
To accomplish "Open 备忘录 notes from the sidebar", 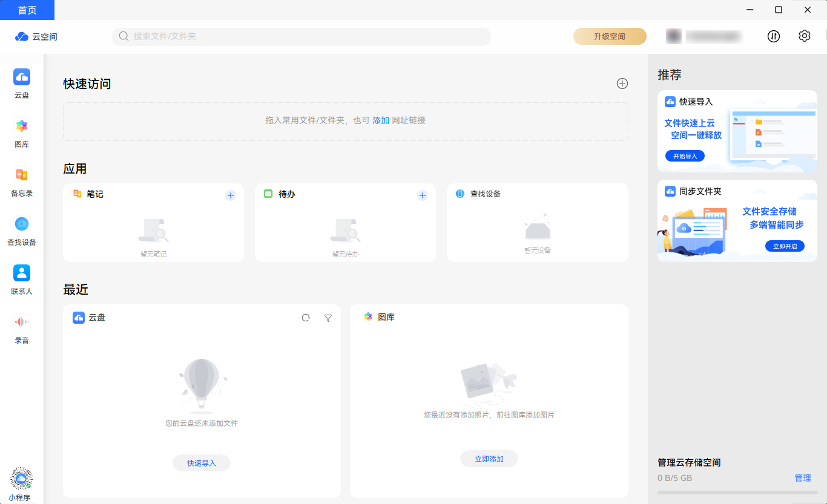I will pos(21,181).
